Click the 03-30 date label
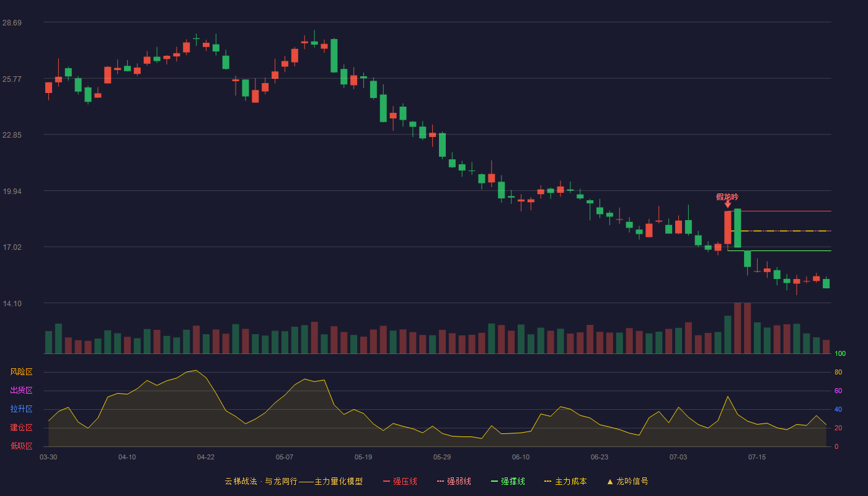The image size is (868, 496). coord(48,457)
